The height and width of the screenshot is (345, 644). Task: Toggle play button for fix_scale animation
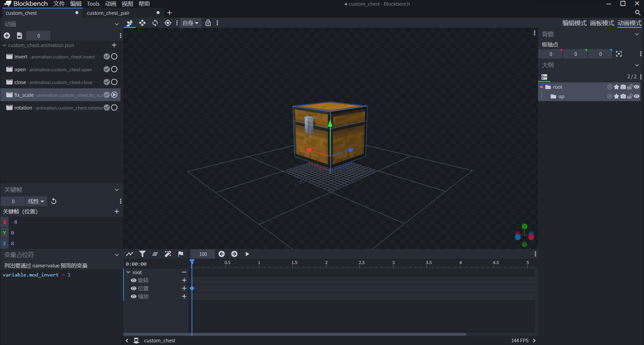pyautogui.click(x=114, y=95)
